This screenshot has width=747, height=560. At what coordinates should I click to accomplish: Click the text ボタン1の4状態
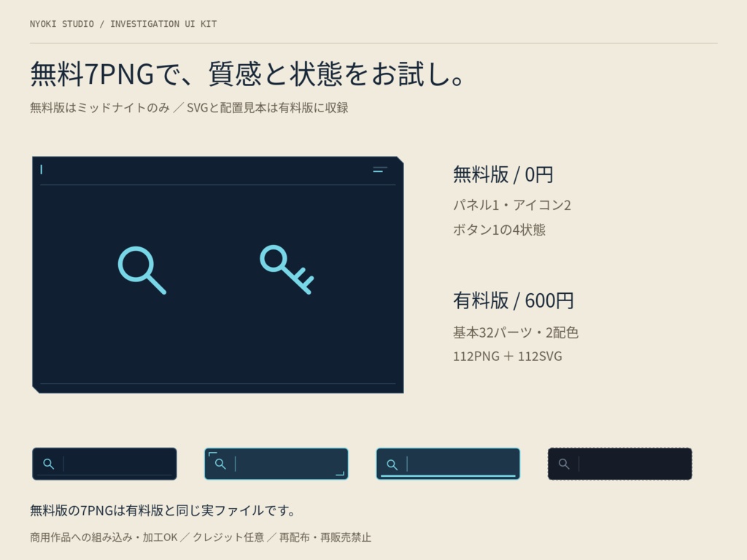coord(499,230)
